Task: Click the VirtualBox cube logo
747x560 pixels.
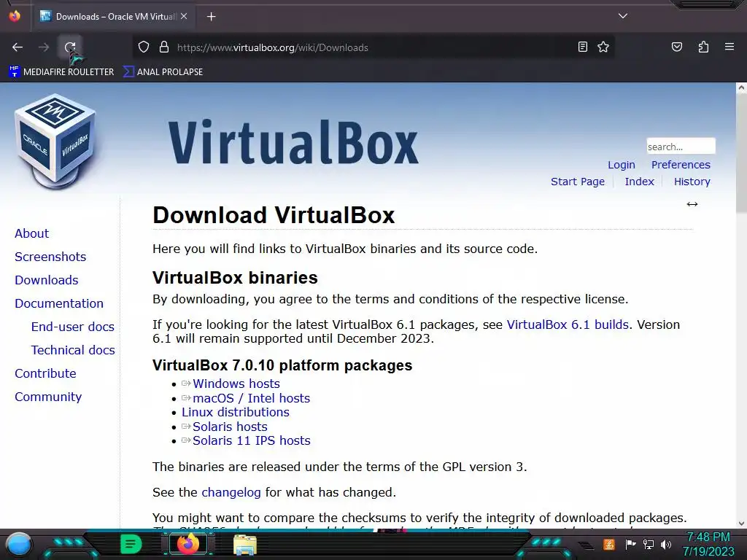Action: coord(56,141)
